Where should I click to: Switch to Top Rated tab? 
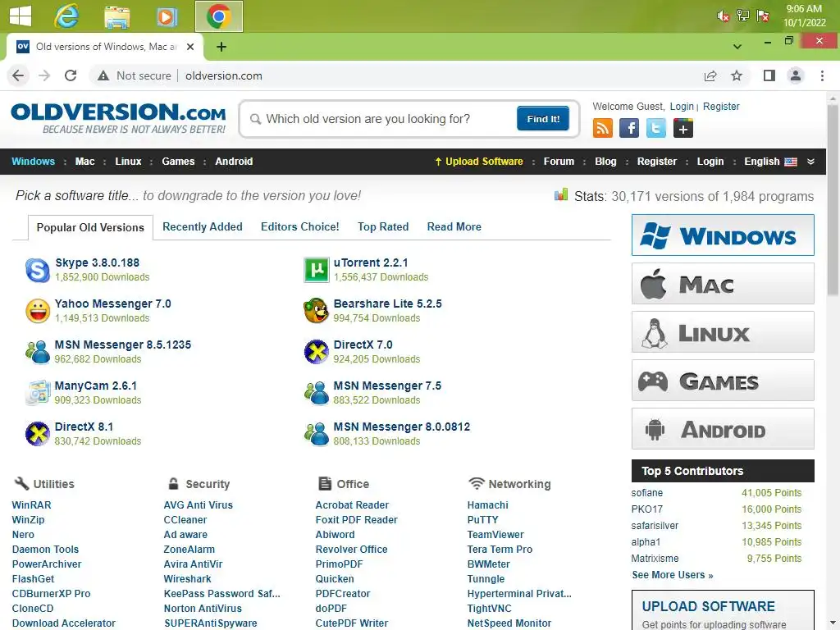(383, 226)
